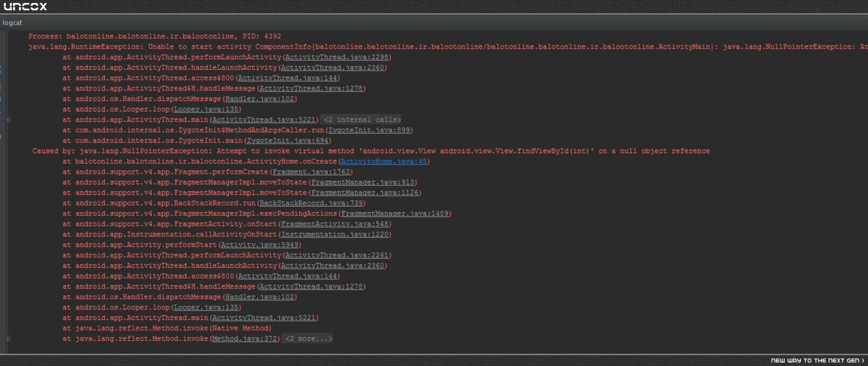Expand gutter plus beside ActivityThread.main internal calls
Image resolution: width=868 pixels, height=366 pixels.
click(8, 120)
